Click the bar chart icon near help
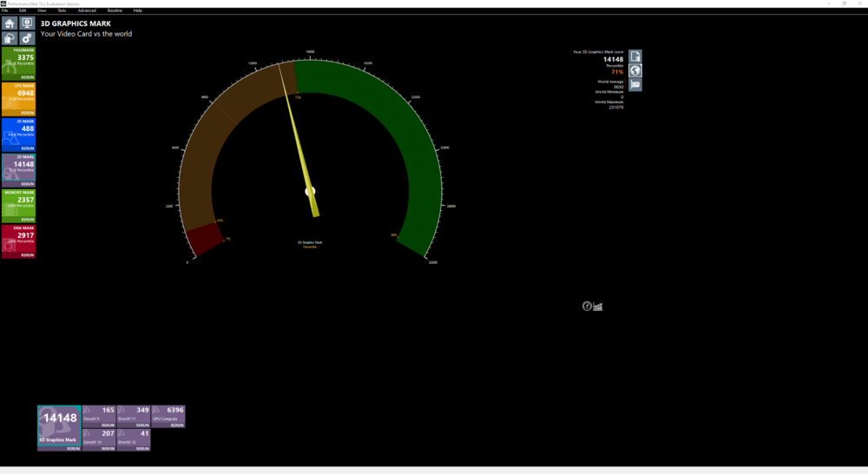Screen dimensions: 868x474 598,306
